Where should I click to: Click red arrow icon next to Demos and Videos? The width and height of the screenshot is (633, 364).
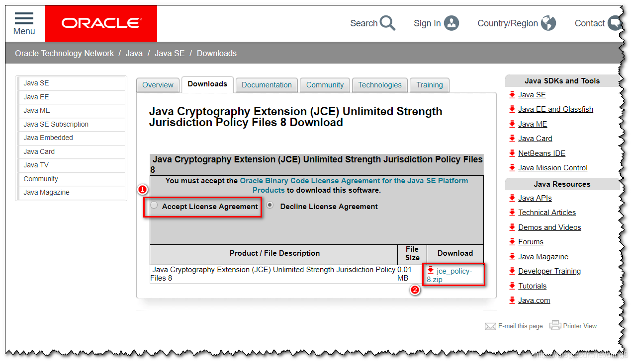(x=512, y=227)
